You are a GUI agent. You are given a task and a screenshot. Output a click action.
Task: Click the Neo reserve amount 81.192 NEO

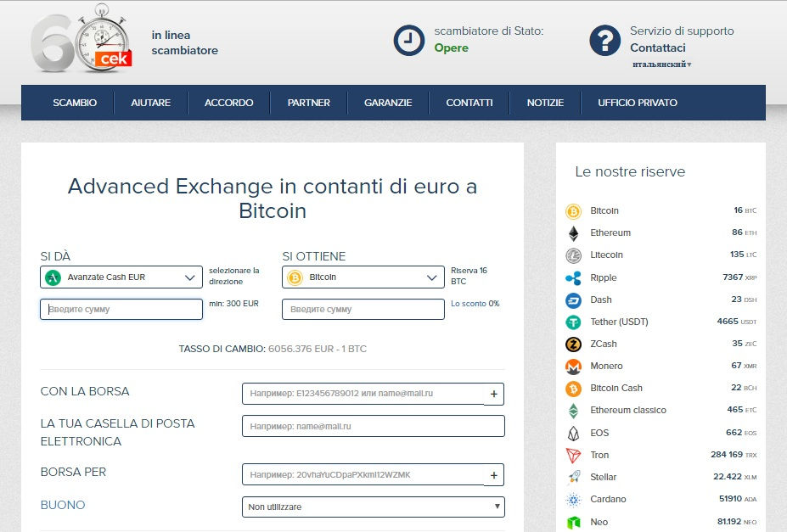tap(737, 522)
